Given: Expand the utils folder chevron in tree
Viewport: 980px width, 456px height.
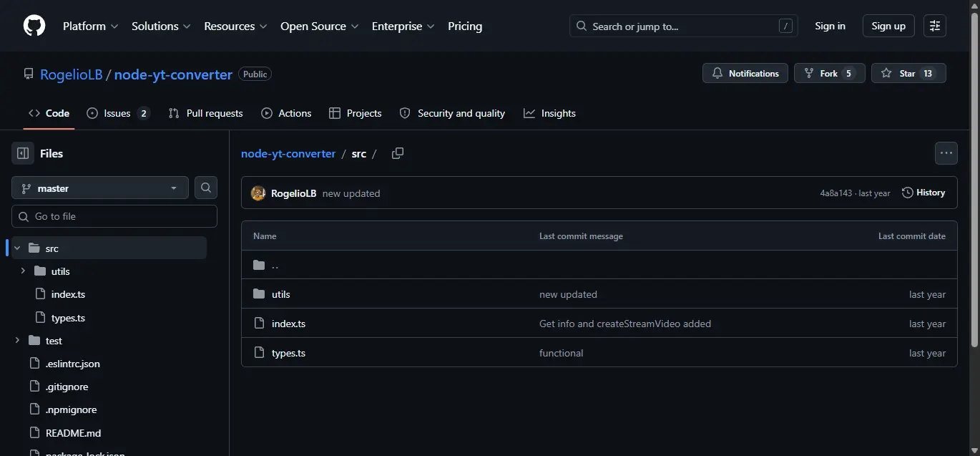Looking at the screenshot, I should (x=23, y=271).
